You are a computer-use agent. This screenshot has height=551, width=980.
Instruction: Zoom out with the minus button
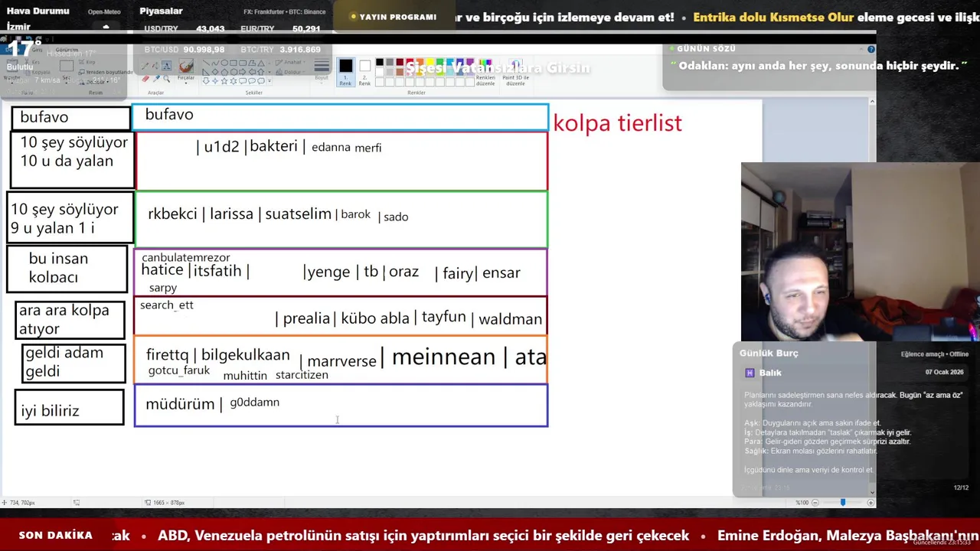tap(815, 503)
